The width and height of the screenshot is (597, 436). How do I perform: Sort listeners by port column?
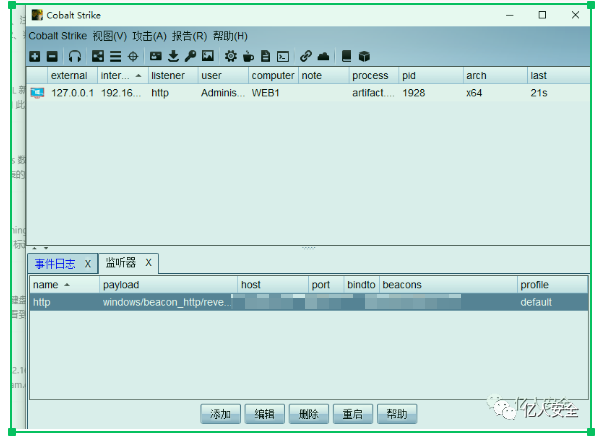click(326, 285)
